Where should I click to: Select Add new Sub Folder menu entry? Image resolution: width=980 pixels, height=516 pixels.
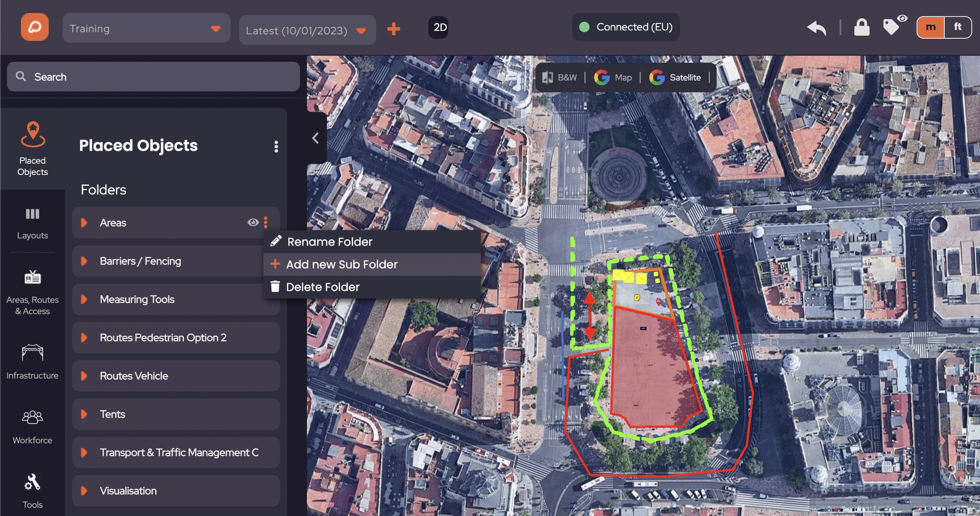[372, 264]
